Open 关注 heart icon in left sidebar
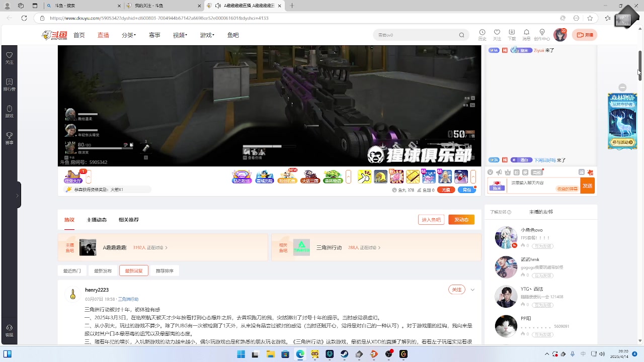This screenshot has height=362, width=644. [x=9, y=58]
